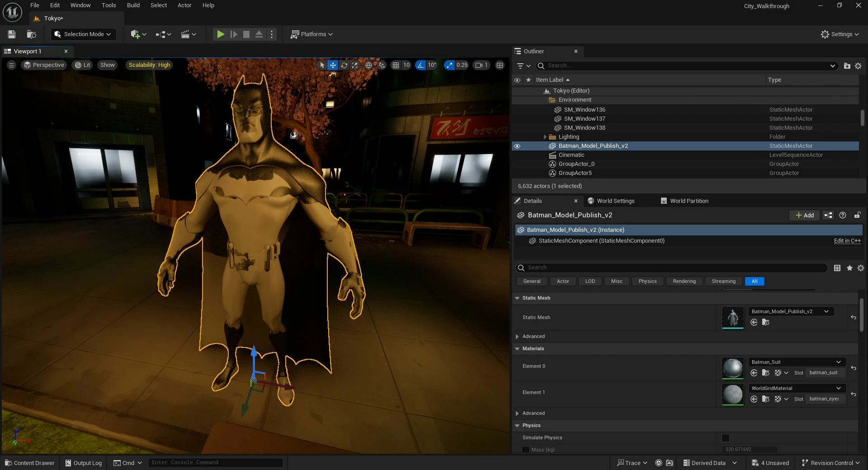
Task: Open the Details panel settings gear
Action: pyautogui.click(x=861, y=268)
